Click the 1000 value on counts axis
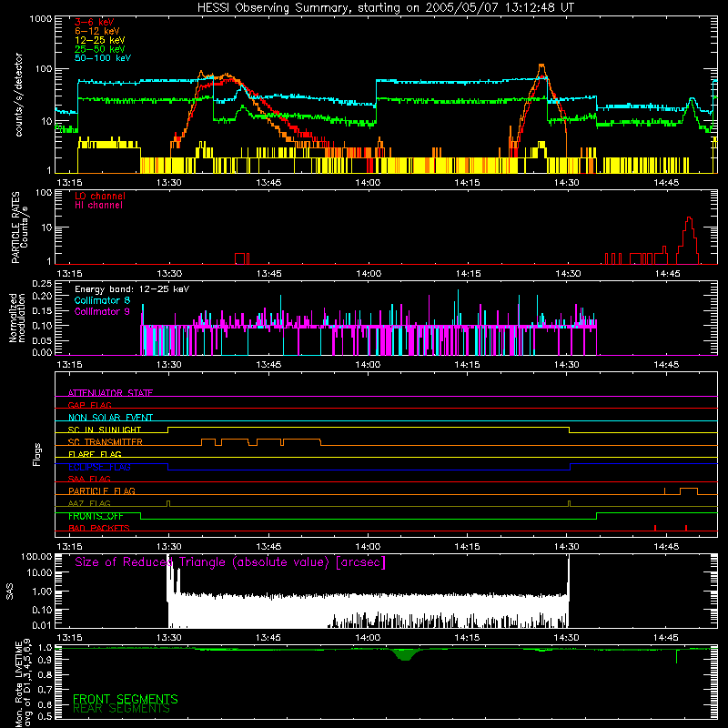The height and width of the screenshot is (728, 728). tap(41, 19)
